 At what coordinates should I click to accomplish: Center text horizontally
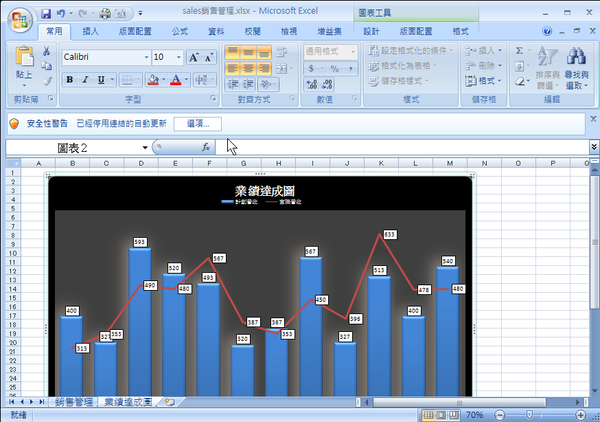(x=248, y=68)
